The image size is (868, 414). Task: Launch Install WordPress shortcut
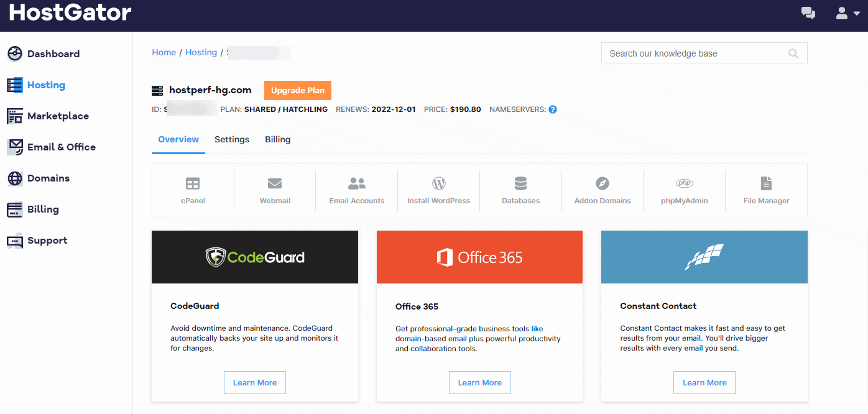click(x=439, y=191)
